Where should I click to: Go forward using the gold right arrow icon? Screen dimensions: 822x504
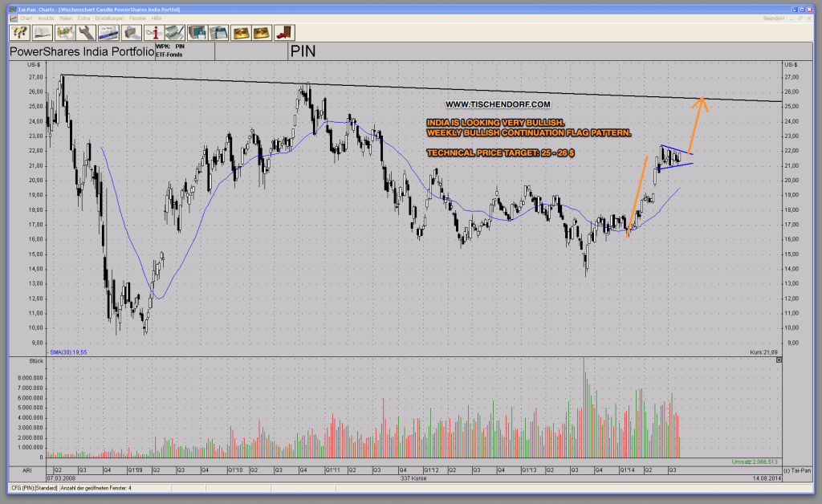(x=262, y=32)
